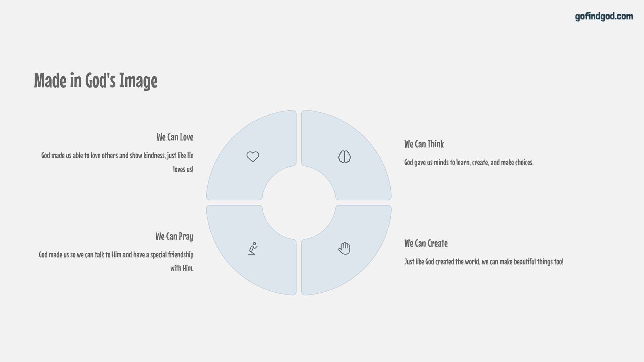Click the 'Made in God's Image' title
The width and height of the screenshot is (644, 362).
coord(96,80)
